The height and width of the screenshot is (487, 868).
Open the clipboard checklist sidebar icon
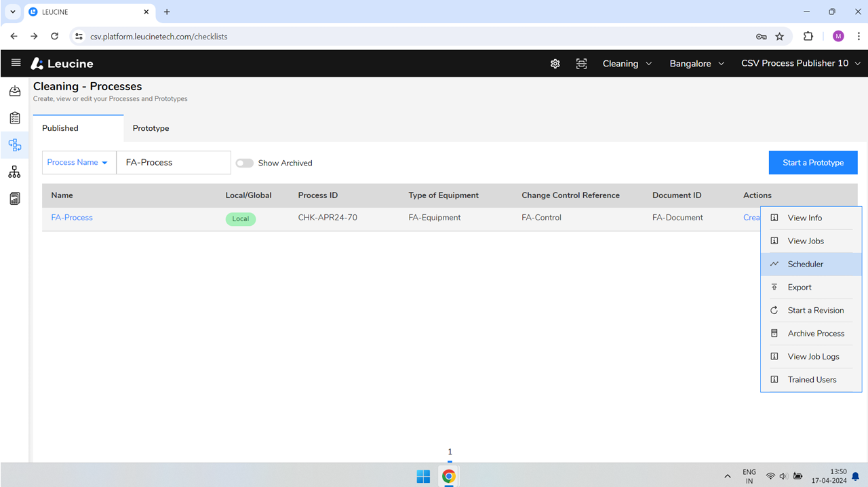14,118
